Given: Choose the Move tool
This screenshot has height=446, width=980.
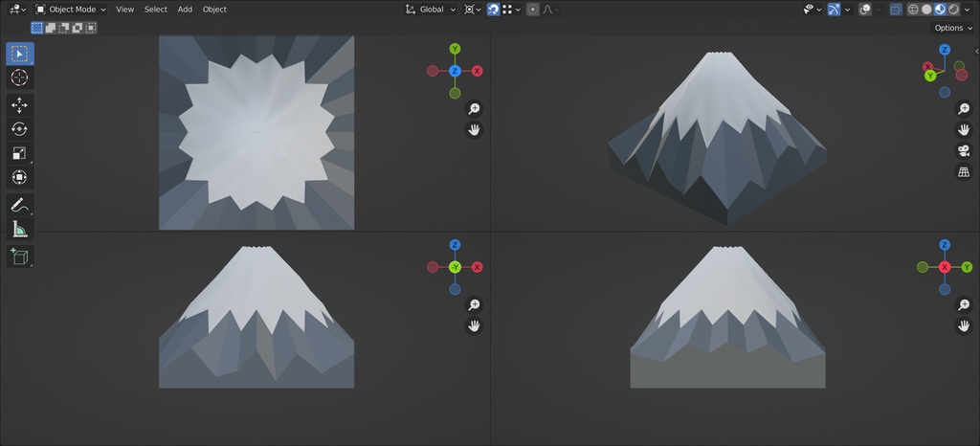Looking at the screenshot, I should pyautogui.click(x=20, y=105).
